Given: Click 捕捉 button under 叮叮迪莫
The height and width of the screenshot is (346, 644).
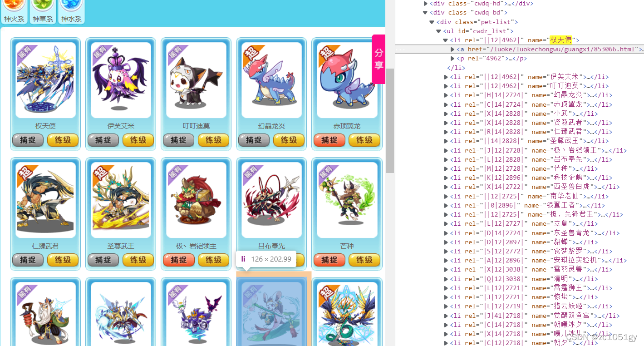Looking at the screenshot, I should click(x=178, y=140).
